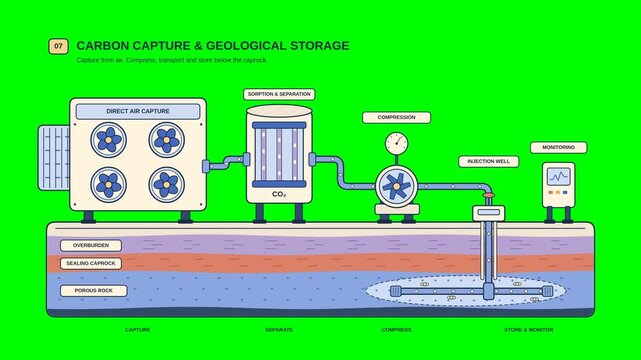Click the CO₂ text on the tank
This screenshot has width=641, height=360.
click(x=279, y=194)
